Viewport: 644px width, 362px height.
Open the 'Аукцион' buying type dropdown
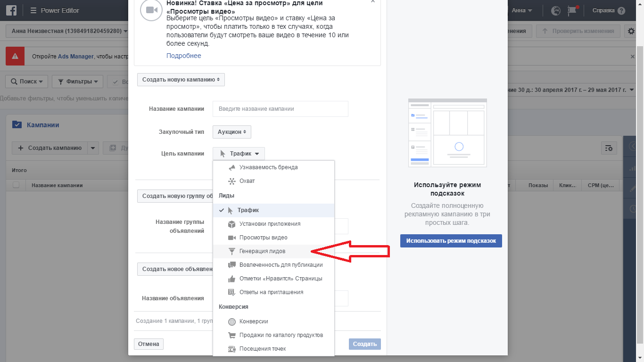click(232, 132)
